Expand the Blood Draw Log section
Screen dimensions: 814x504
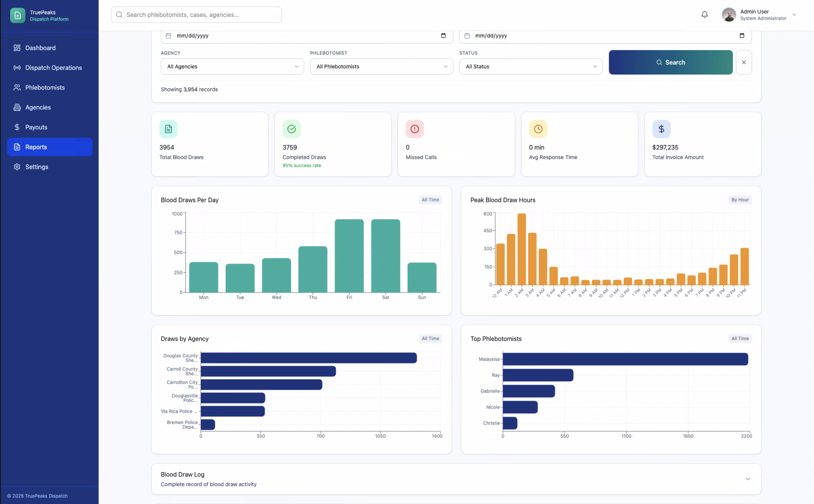tap(748, 479)
